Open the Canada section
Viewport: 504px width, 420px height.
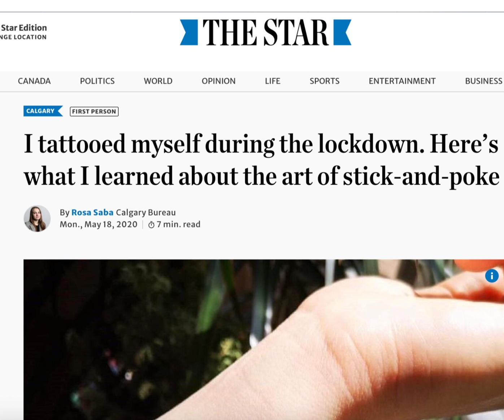pos(34,81)
